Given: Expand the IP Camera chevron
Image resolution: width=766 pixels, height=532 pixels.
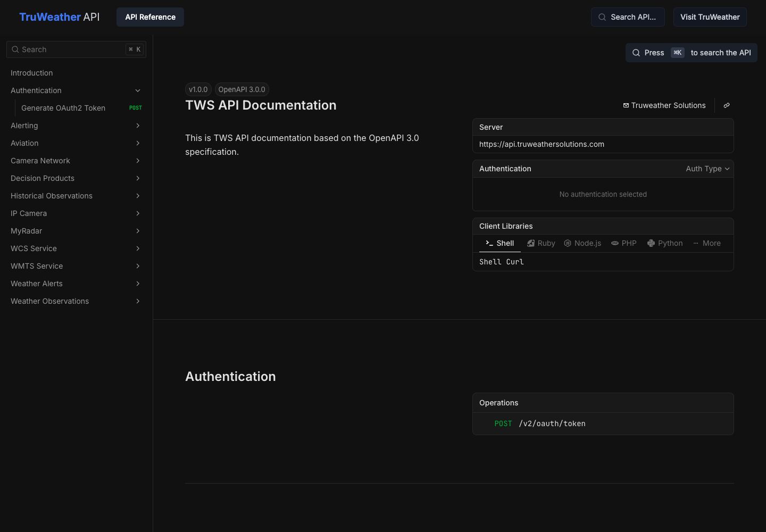Looking at the screenshot, I should 138,213.
